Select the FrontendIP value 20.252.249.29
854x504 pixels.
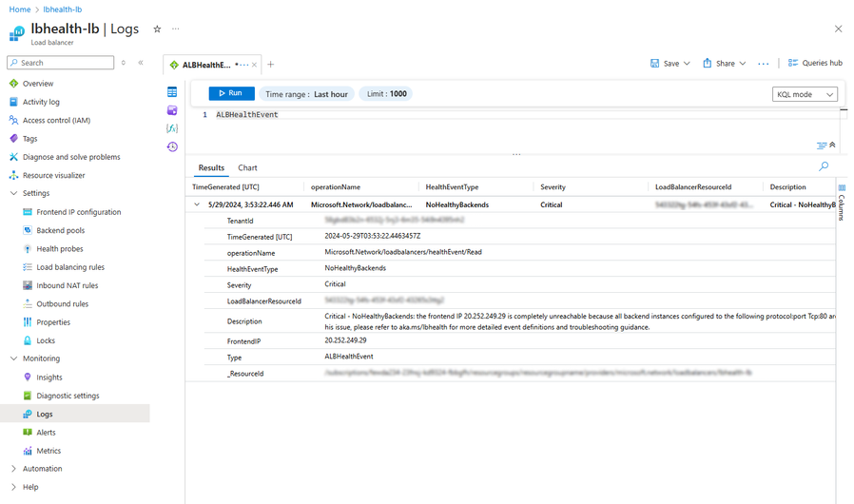tap(345, 340)
